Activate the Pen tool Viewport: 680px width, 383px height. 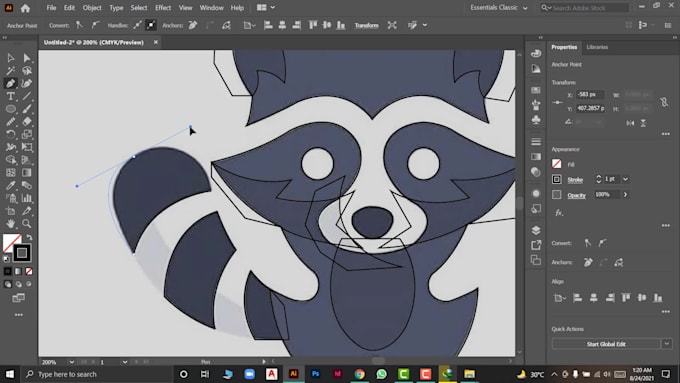coord(10,83)
